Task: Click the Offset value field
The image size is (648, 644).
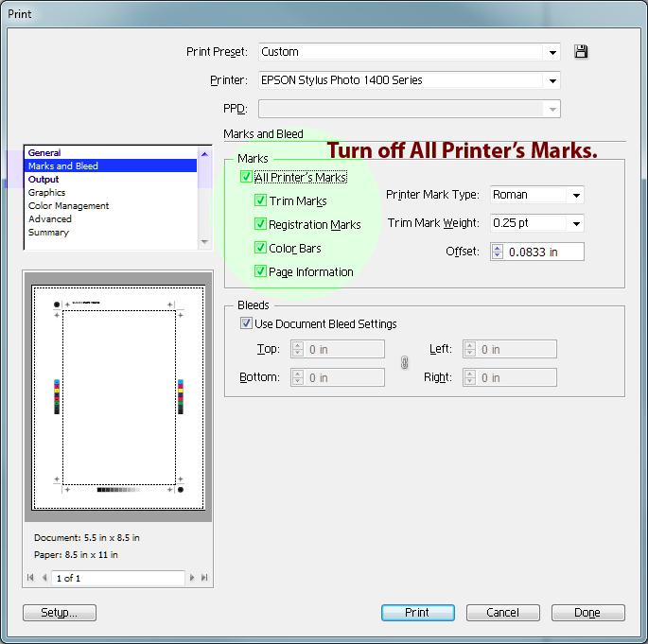Action: click(544, 252)
